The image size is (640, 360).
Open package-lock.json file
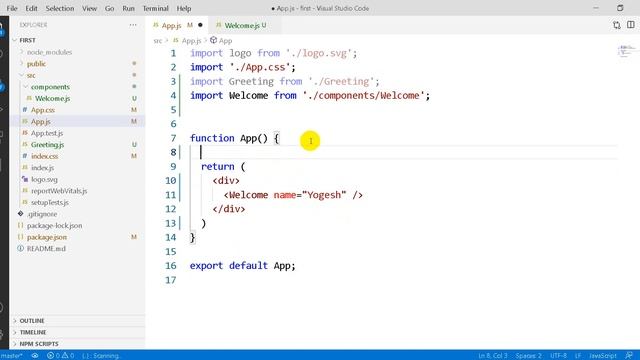(x=54, y=225)
